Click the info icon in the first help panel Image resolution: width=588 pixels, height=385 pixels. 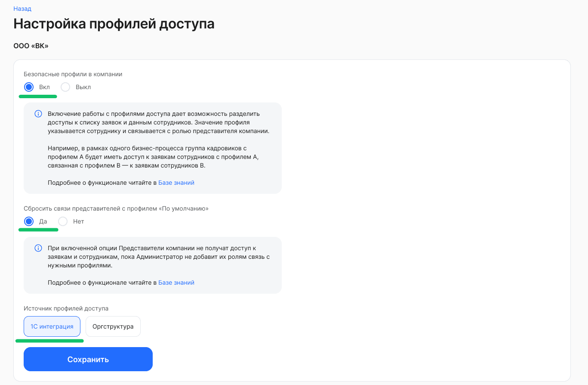[x=38, y=114]
